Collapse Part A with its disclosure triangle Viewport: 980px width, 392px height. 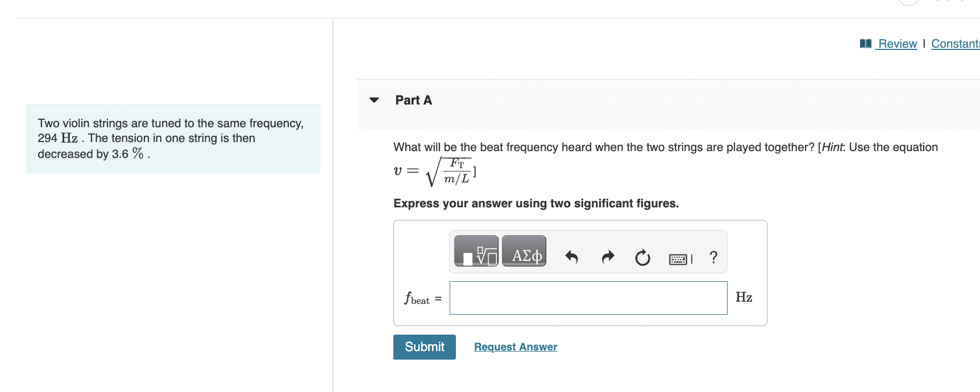pyautogui.click(x=373, y=100)
